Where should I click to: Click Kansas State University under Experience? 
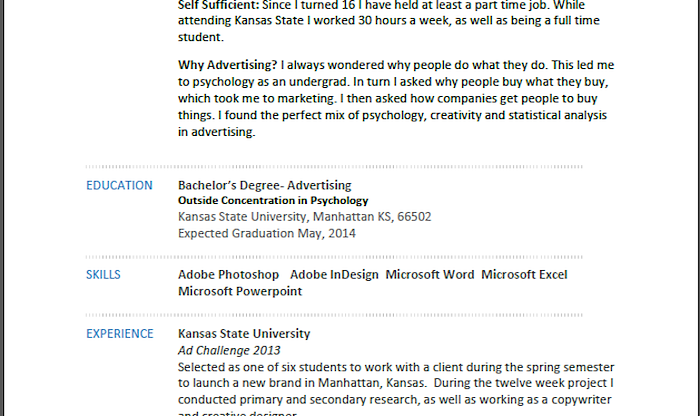(244, 334)
